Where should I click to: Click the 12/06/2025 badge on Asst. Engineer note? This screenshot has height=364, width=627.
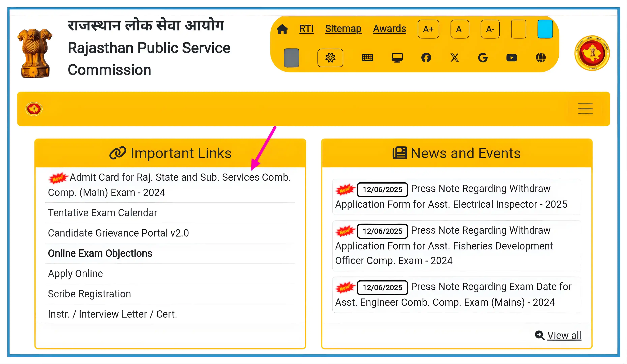coord(382,288)
